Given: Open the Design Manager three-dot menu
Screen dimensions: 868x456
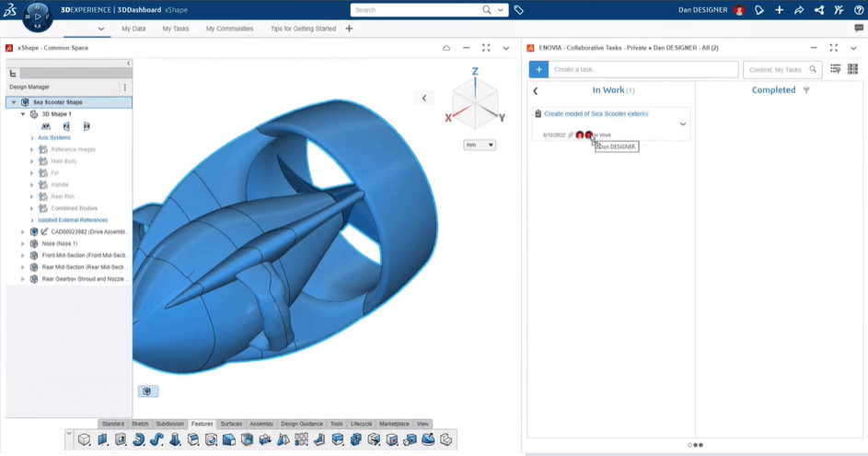Looking at the screenshot, I should [x=125, y=87].
